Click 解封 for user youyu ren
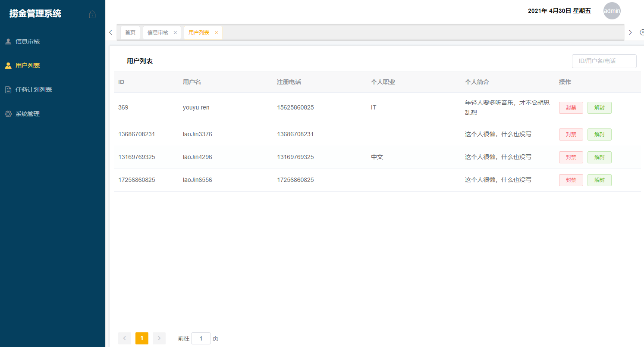Viewport: 644px width, 347px height. [600, 108]
